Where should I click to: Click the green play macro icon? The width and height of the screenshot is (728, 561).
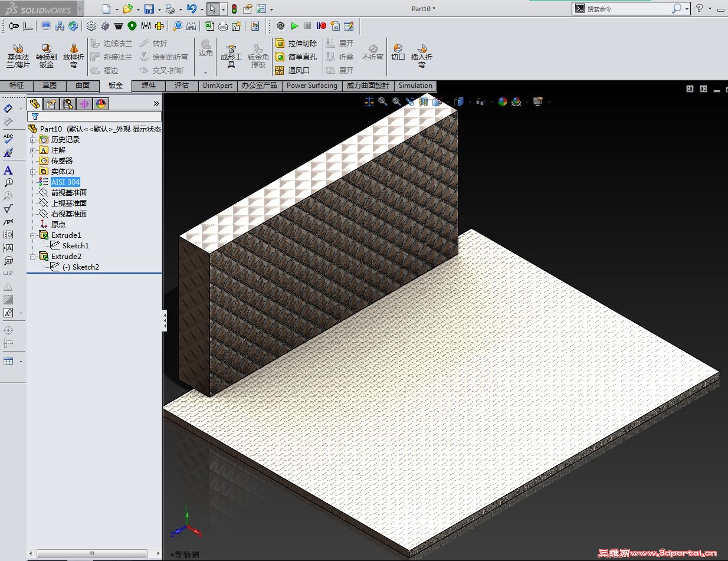point(294,26)
